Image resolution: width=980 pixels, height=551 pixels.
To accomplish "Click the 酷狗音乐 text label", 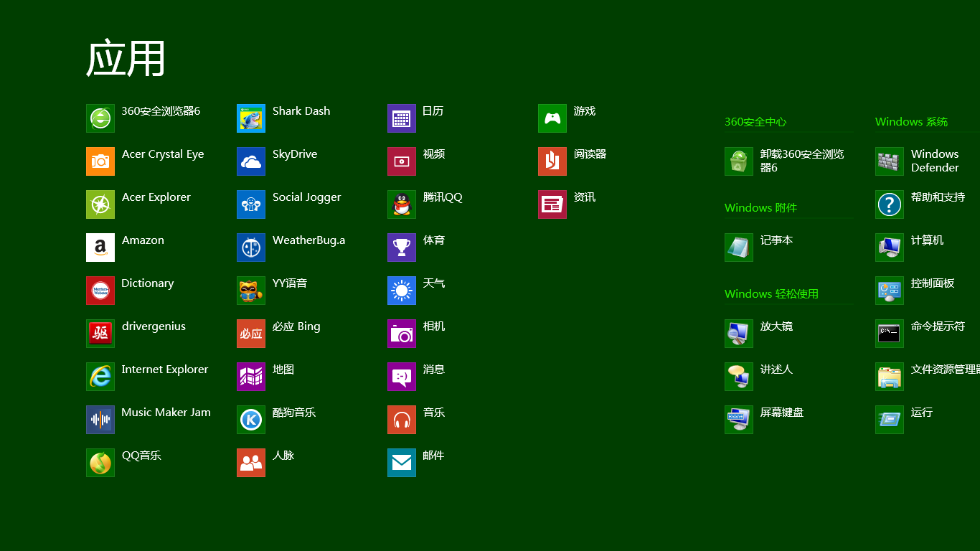I will (x=294, y=413).
